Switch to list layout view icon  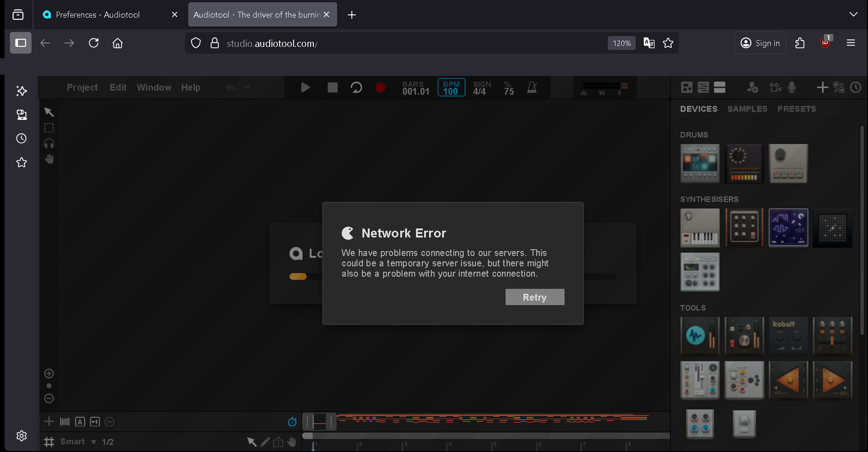click(x=703, y=87)
